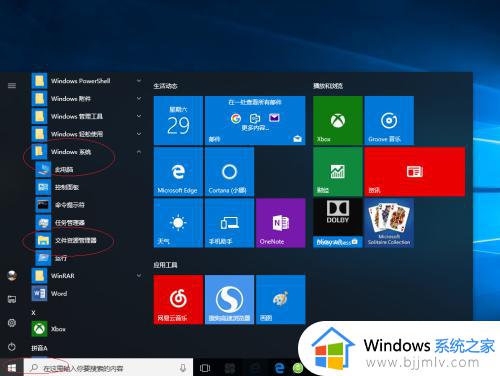Expand the Windows Administrative Tools chevron
This screenshot has width=500, height=376.
point(139,116)
